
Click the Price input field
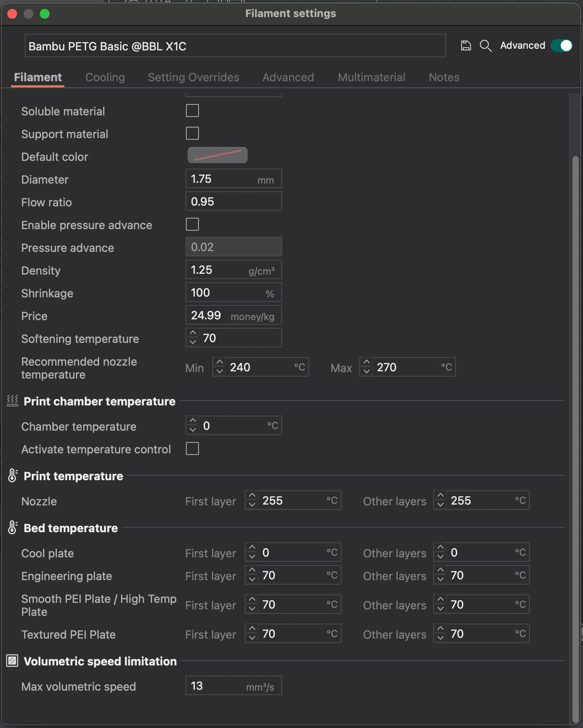click(x=234, y=315)
